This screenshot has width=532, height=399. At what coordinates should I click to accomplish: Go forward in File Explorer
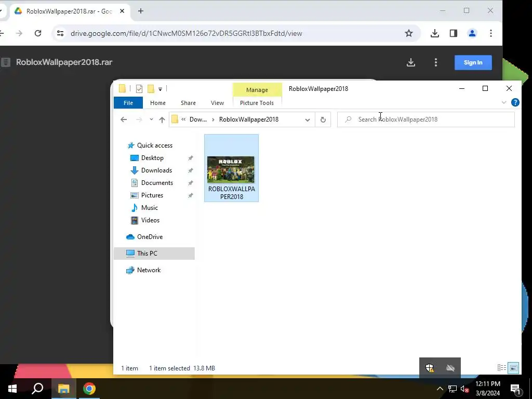(139, 119)
